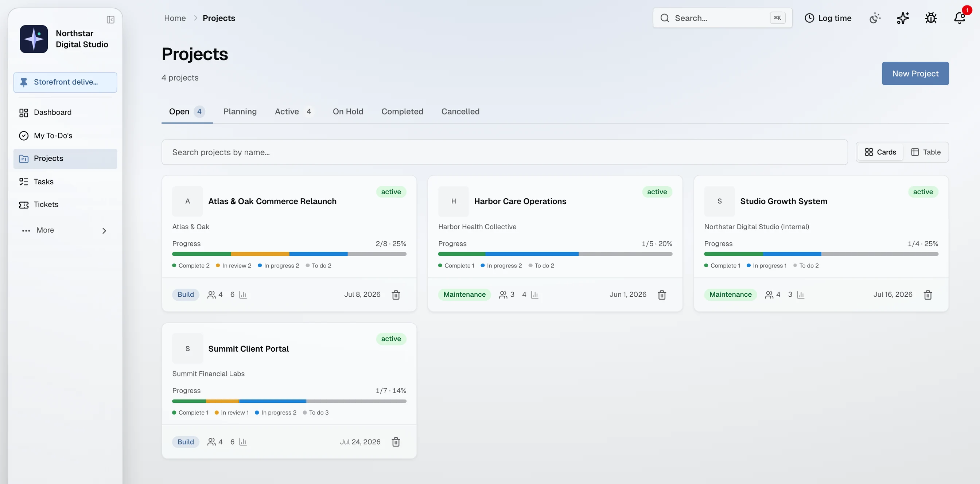Click chart icon on Harbor Care card
The height and width of the screenshot is (484, 980).
[534, 294]
